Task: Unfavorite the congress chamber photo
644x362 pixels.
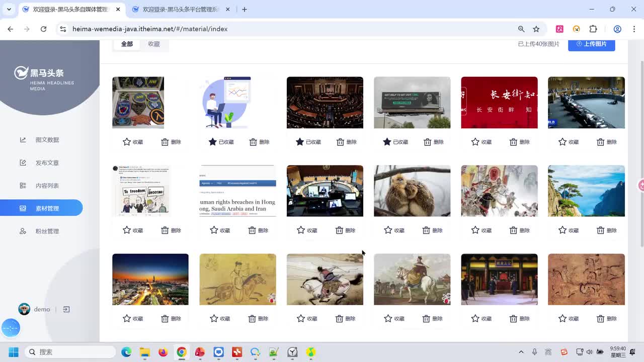Action: [308, 142]
